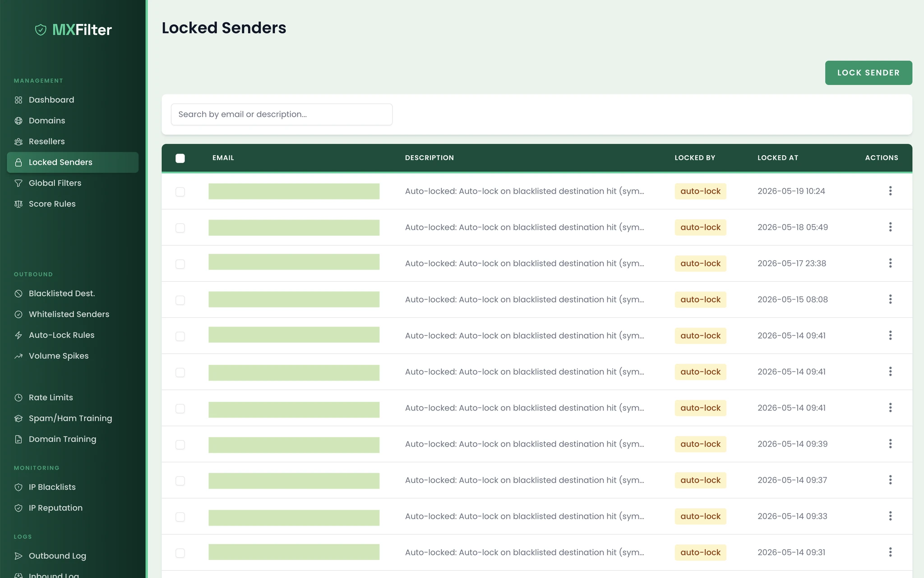924x578 pixels.
Task: Check the row locked at 2026-05-14 09:37
Action: 180,481
